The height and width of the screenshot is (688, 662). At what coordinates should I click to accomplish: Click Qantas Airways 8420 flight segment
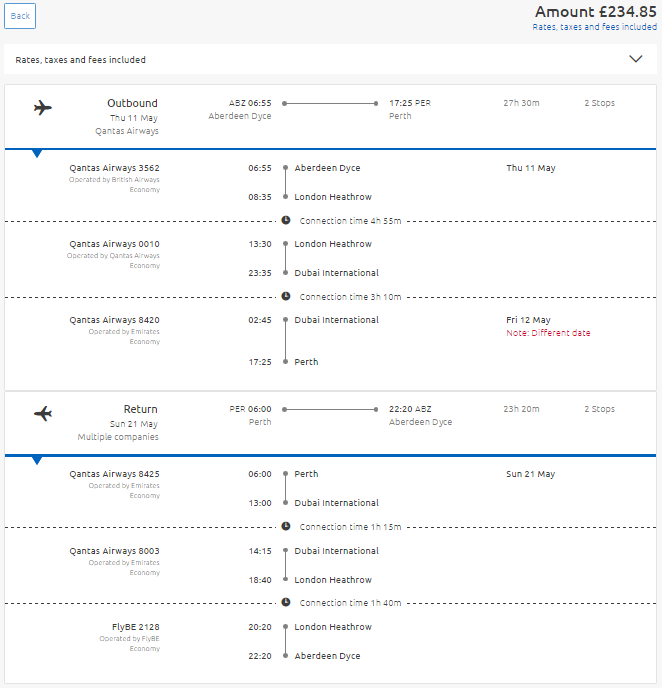[330, 340]
